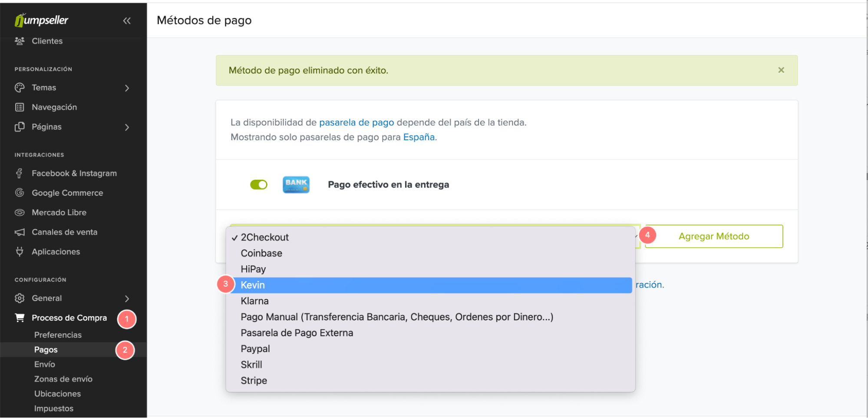This screenshot has height=418, width=868.
Task: Pick Klarna from the list
Action: pyautogui.click(x=430, y=301)
